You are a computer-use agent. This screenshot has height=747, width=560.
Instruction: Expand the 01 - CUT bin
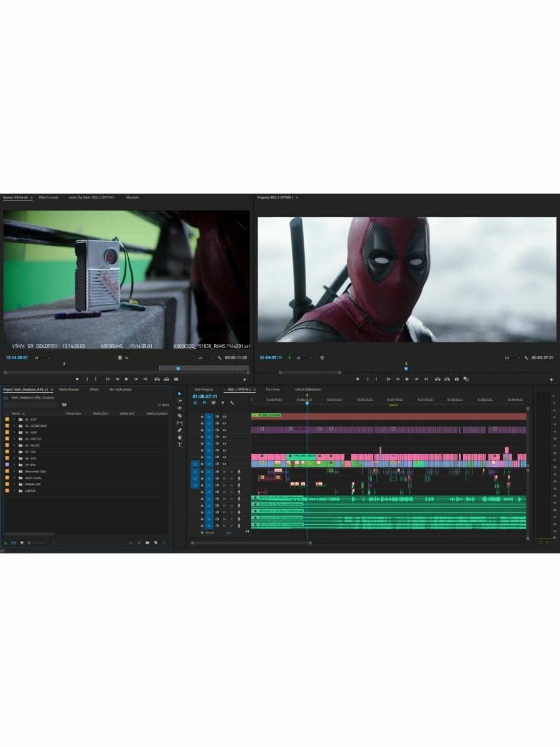pos(14,420)
